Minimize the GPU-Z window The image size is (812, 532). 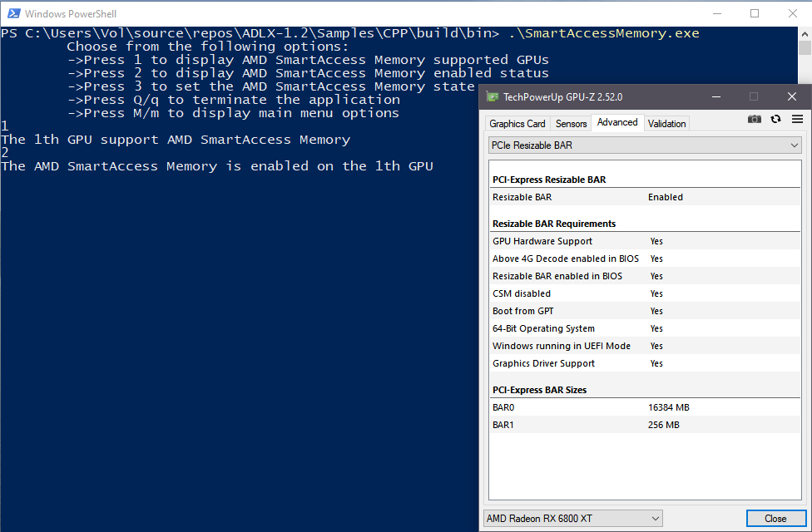(x=716, y=96)
